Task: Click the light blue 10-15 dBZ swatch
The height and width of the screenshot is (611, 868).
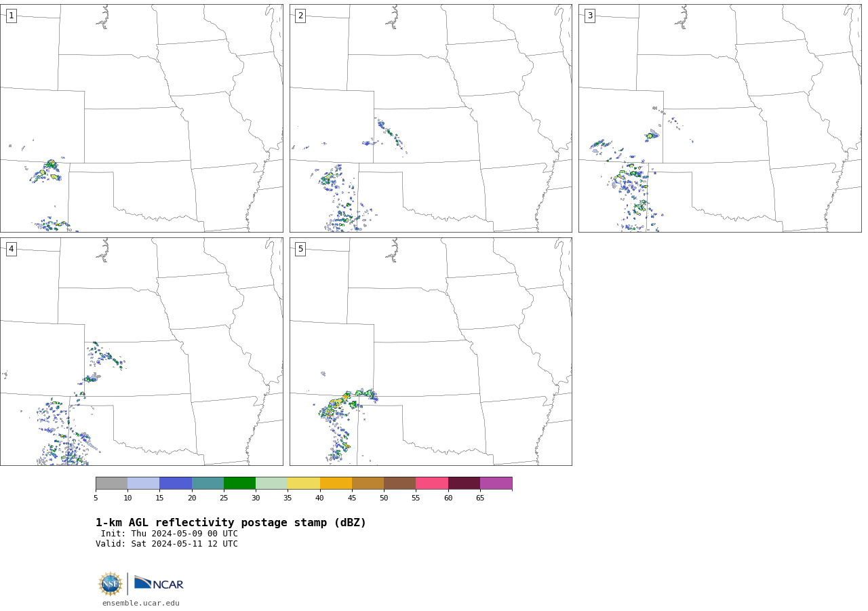Action: [x=144, y=483]
